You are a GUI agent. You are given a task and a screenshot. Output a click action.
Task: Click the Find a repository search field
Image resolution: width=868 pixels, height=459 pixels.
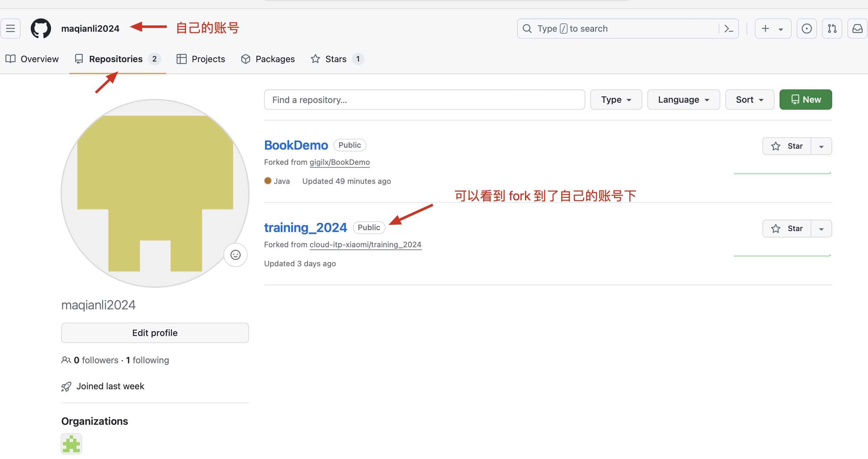(x=424, y=100)
